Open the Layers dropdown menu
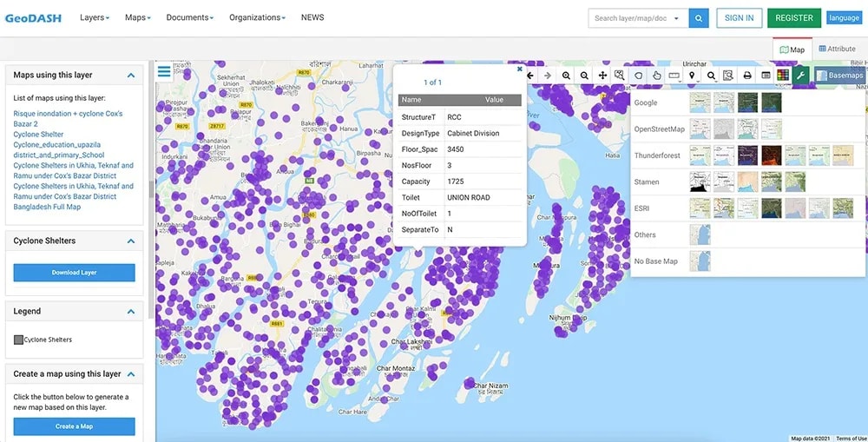 coord(94,17)
